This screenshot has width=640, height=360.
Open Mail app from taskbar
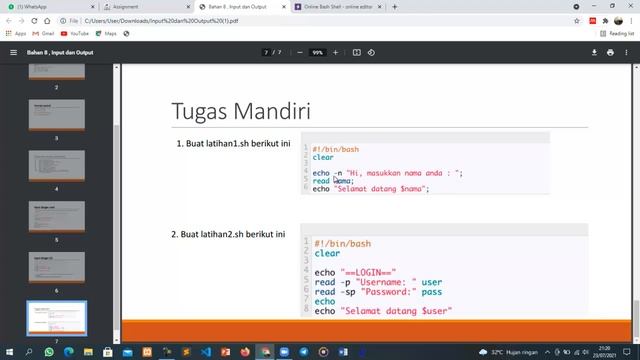coord(127,352)
